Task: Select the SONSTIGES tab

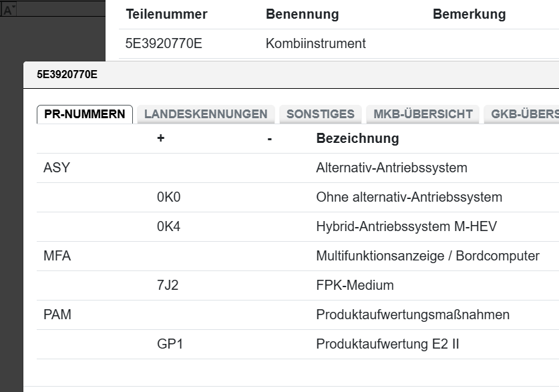Action: click(x=321, y=114)
